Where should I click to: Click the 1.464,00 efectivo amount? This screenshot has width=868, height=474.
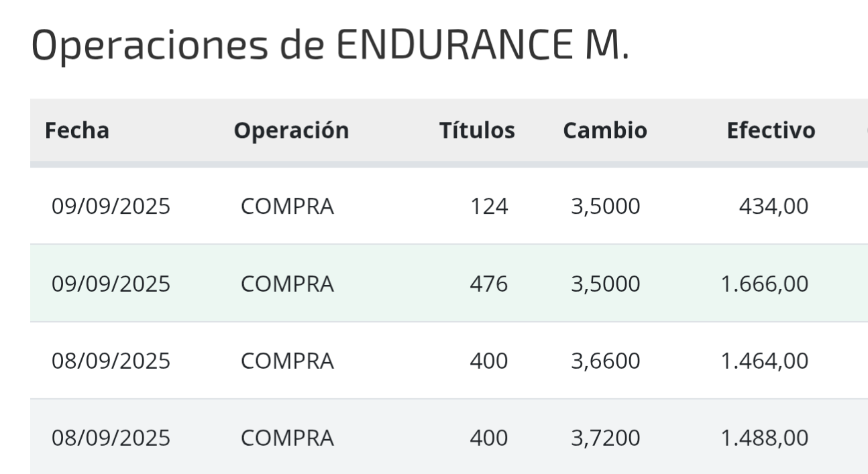765,361
